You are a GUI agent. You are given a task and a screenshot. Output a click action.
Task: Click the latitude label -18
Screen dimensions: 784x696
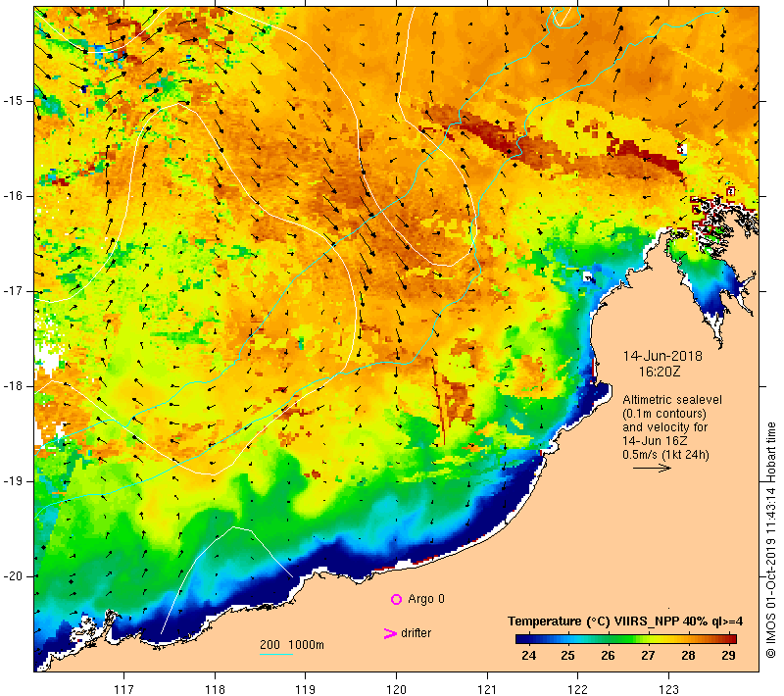tap(13, 386)
